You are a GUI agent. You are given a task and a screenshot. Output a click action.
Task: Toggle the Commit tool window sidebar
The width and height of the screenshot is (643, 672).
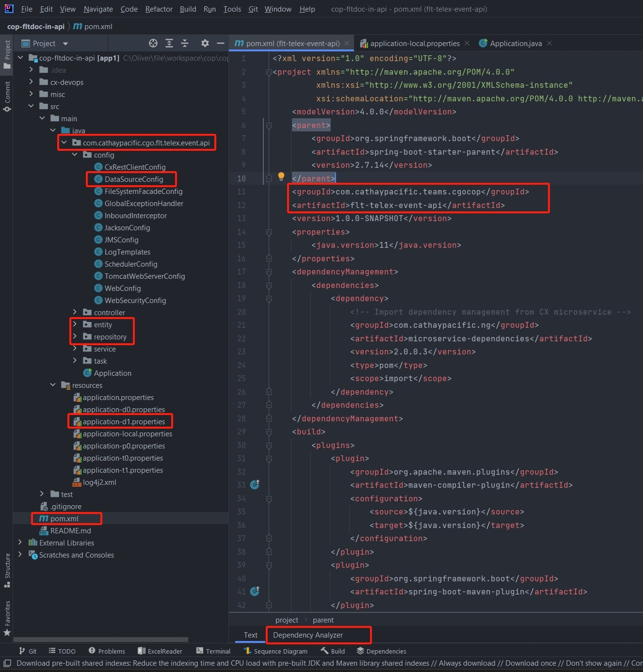[7, 96]
